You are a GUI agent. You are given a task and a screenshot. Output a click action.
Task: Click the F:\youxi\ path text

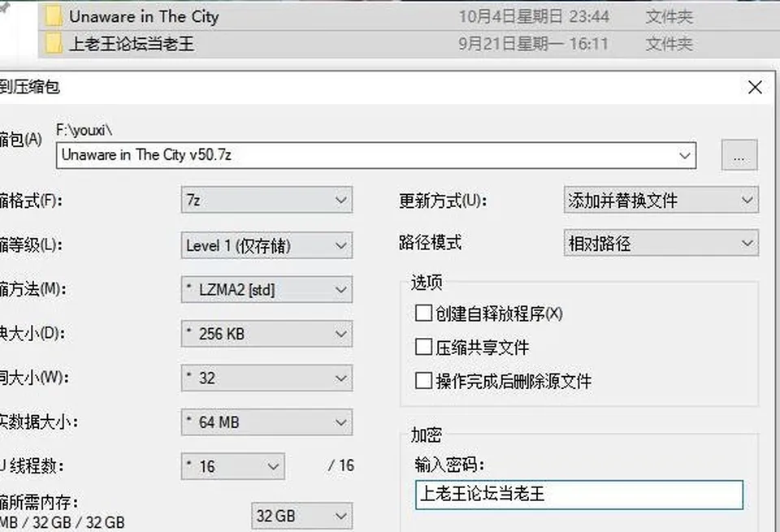pyautogui.click(x=84, y=130)
